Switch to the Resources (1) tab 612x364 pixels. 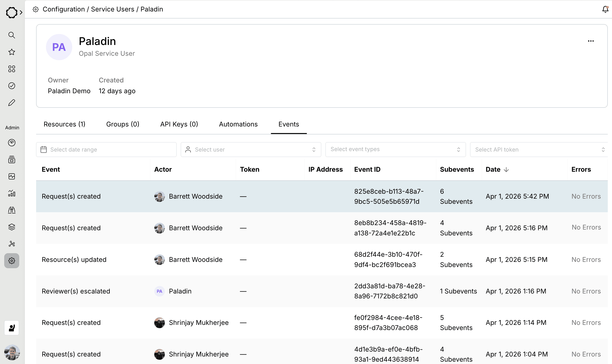pos(64,124)
